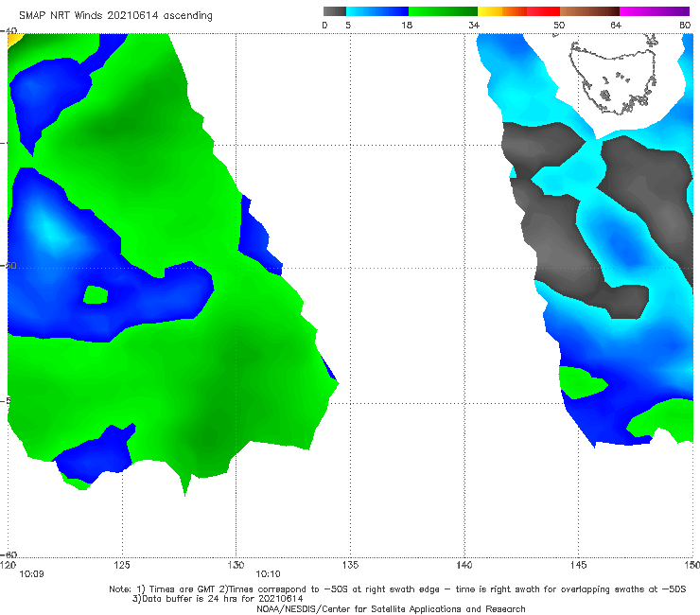
Task: Click the color bar label '34'
Action: [474, 26]
